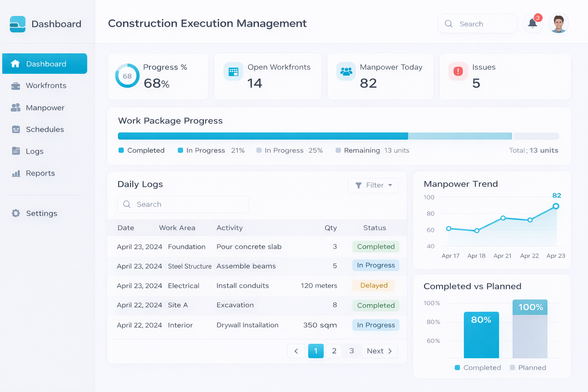588x392 pixels.
Task: Toggle the Planned legend in Completed vs Planned
Action: pyautogui.click(x=528, y=367)
